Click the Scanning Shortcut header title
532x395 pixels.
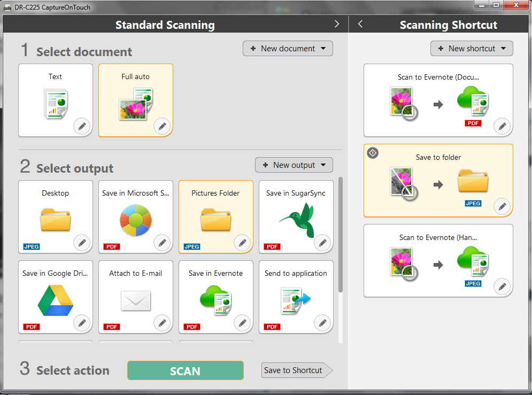(x=448, y=25)
